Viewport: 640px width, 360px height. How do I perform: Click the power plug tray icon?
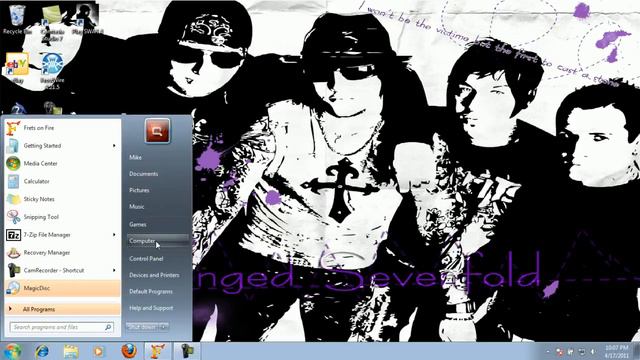coord(571,351)
